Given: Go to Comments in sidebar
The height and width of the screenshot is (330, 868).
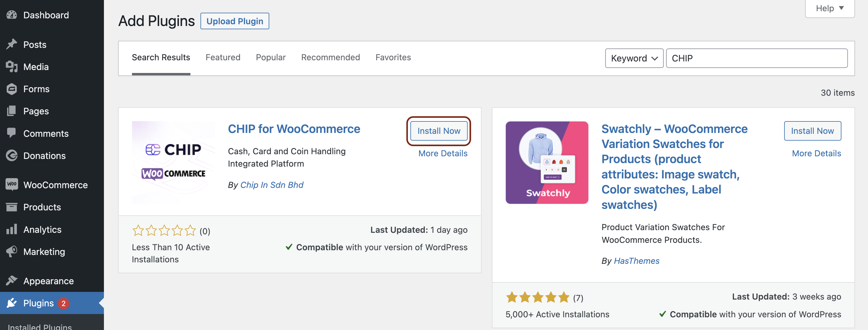Looking at the screenshot, I should pyautogui.click(x=46, y=134).
